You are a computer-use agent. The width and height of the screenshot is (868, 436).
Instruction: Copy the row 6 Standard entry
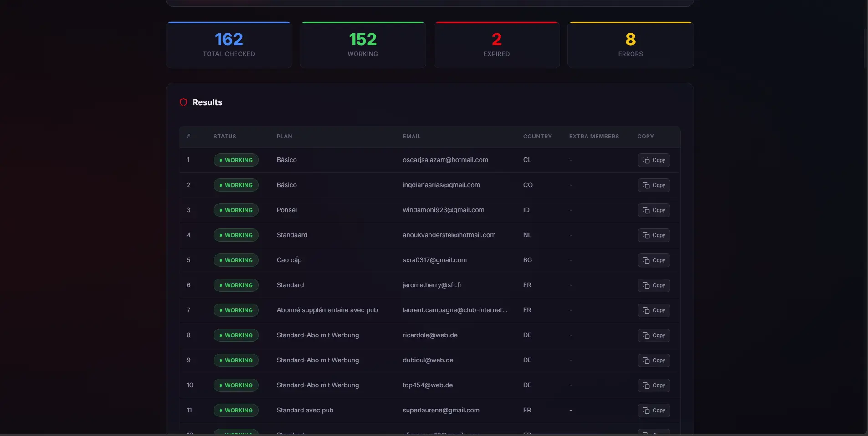654,285
